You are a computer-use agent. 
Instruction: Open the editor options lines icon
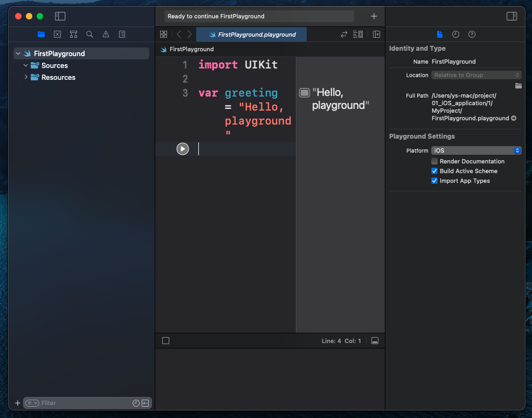tap(357, 35)
